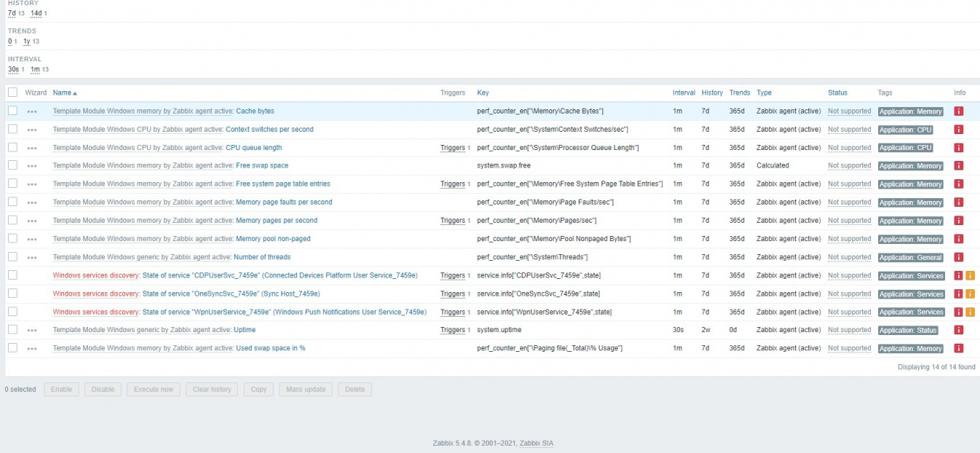Click red info icon for Free swap space
The height and width of the screenshot is (453, 980).
tap(958, 166)
